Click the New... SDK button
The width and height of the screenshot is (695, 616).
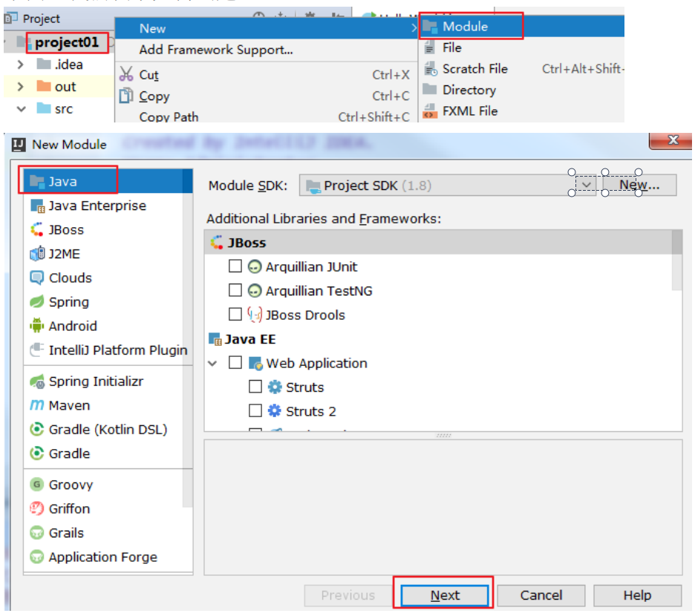click(639, 185)
